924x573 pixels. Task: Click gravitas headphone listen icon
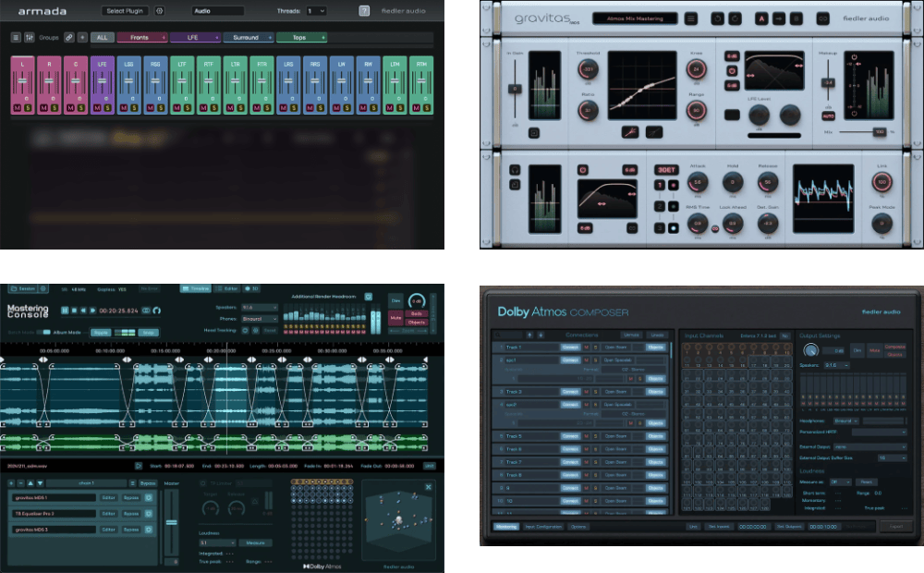tap(515, 170)
